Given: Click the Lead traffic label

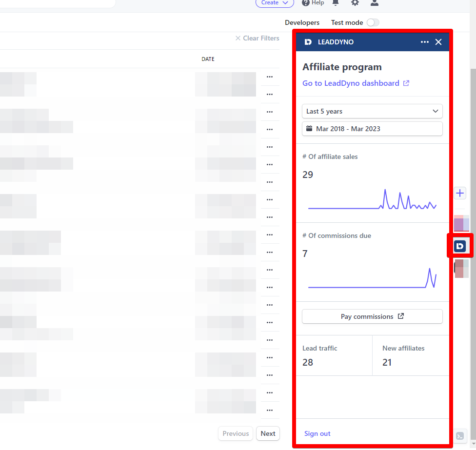Looking at the screenshot, I should tap(319, 349).
